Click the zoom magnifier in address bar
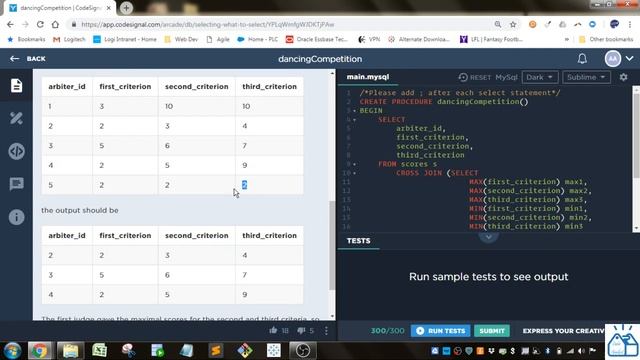Screen dimensions: 640x360 [498, 24]
